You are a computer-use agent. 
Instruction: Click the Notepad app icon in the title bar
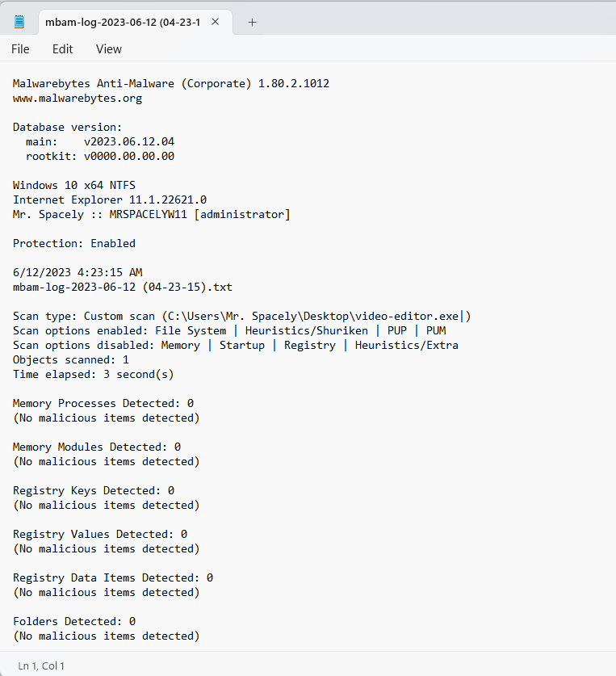click(x=19, y=22)
